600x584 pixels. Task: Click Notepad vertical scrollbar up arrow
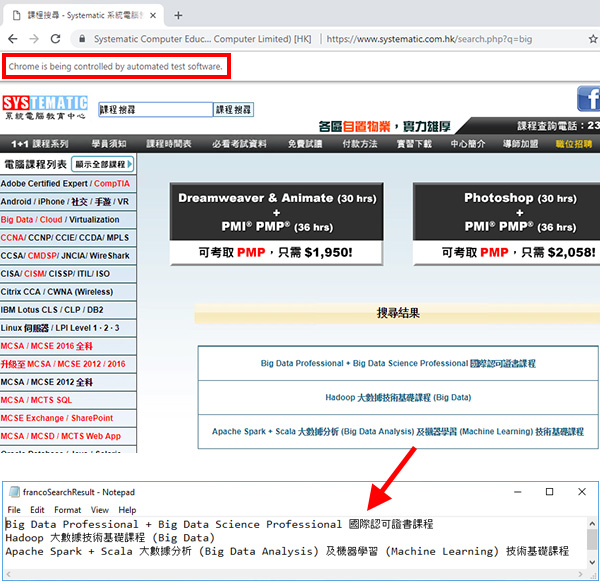tap(592, 524)
